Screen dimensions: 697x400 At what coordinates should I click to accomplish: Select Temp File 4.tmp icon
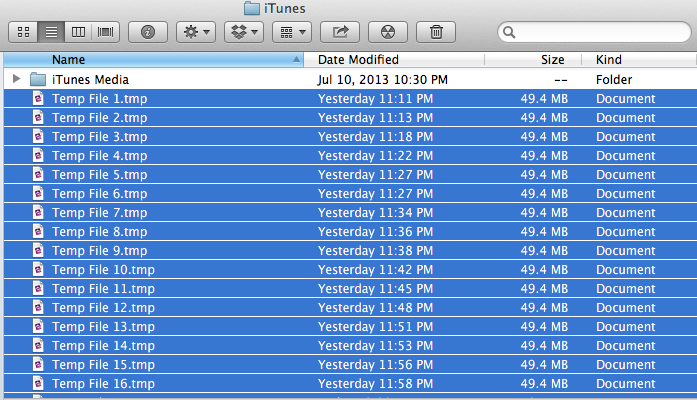pos(38,156)
